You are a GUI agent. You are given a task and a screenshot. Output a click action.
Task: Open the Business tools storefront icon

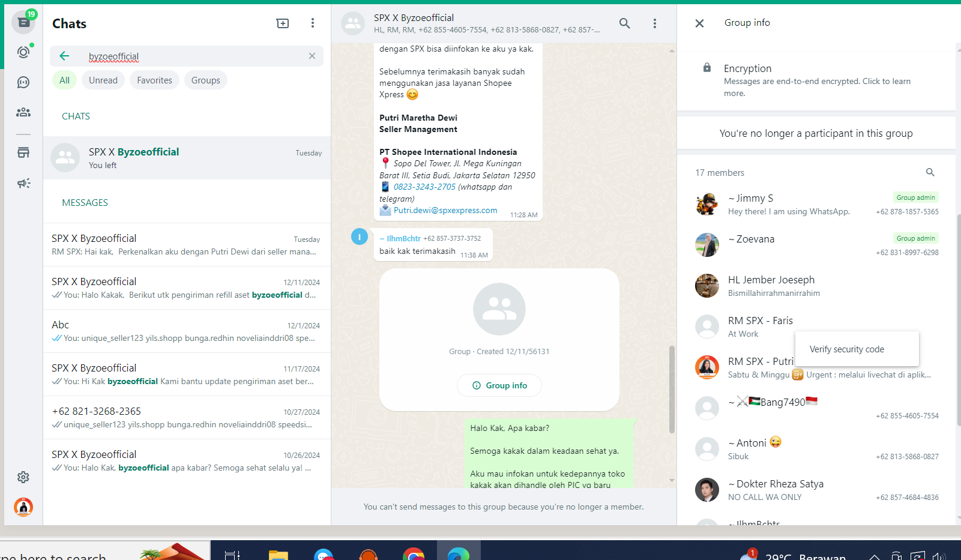[23, 152]
